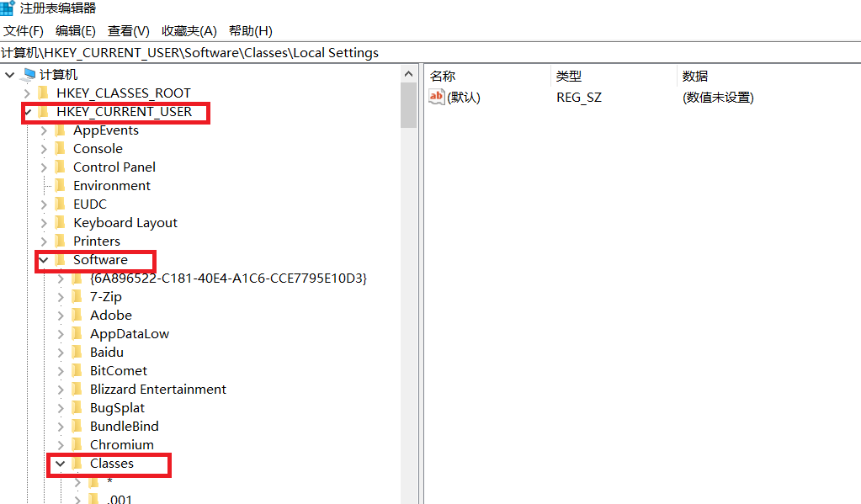This screenshot has height=504, width=861.
Task: Click the Chromium key folder icon
Action: point(77,445)
